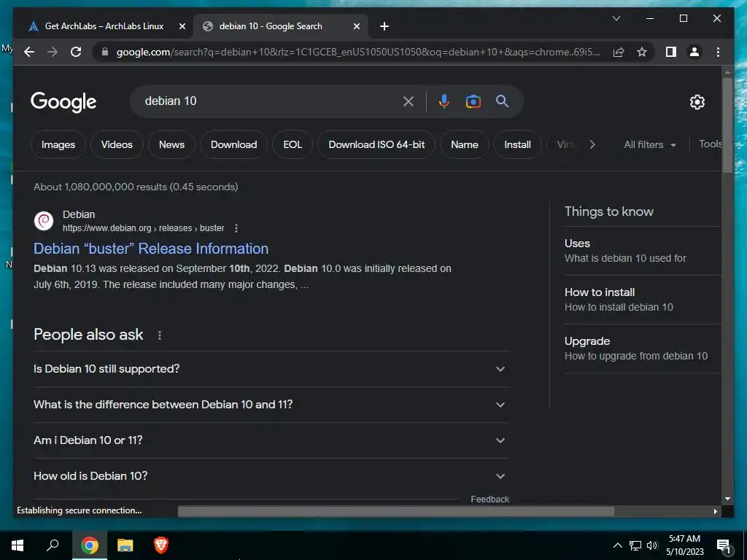This screenshot has width=747, height=560.
Task: Open the notification center icon
Action: point(724,546)
